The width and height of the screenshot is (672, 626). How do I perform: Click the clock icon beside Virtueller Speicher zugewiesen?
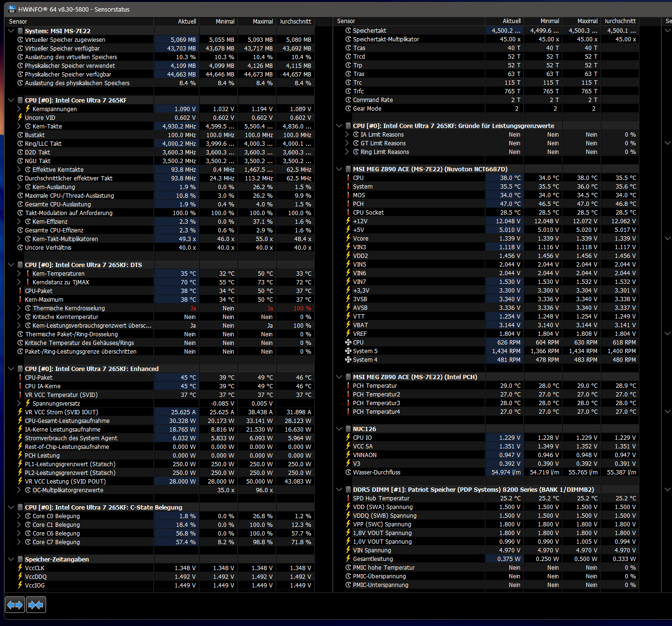coord(20,39)
